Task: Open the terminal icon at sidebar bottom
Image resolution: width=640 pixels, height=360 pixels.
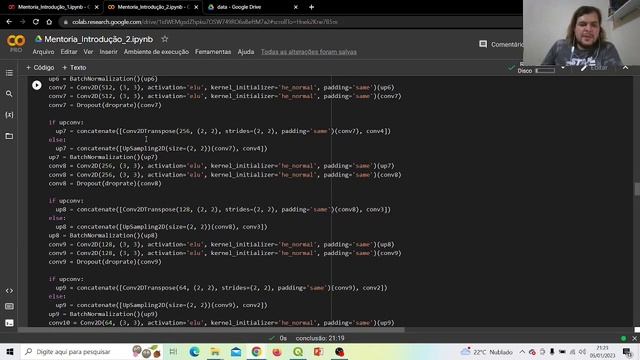Action: pyautogui.click(x=9, y=323)
